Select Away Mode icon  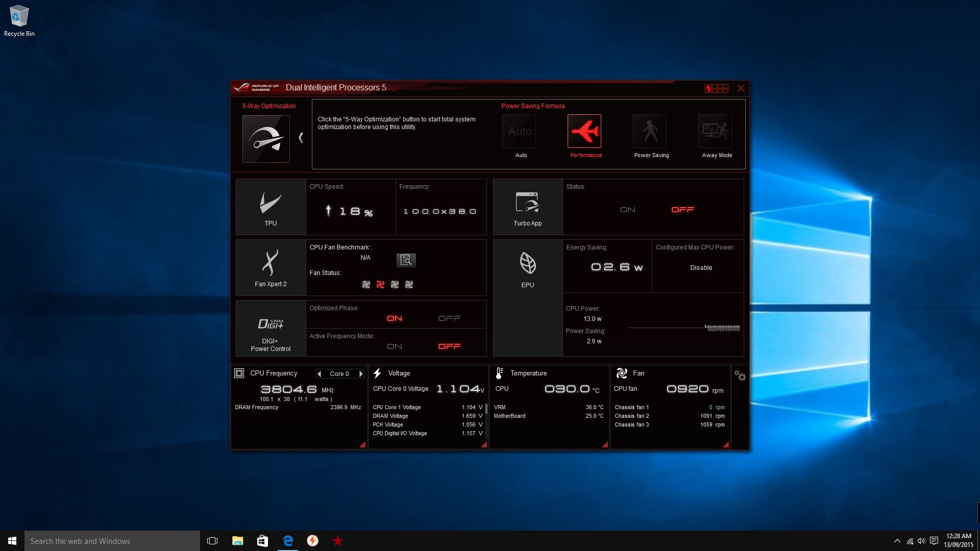click(x=715, y=131)
